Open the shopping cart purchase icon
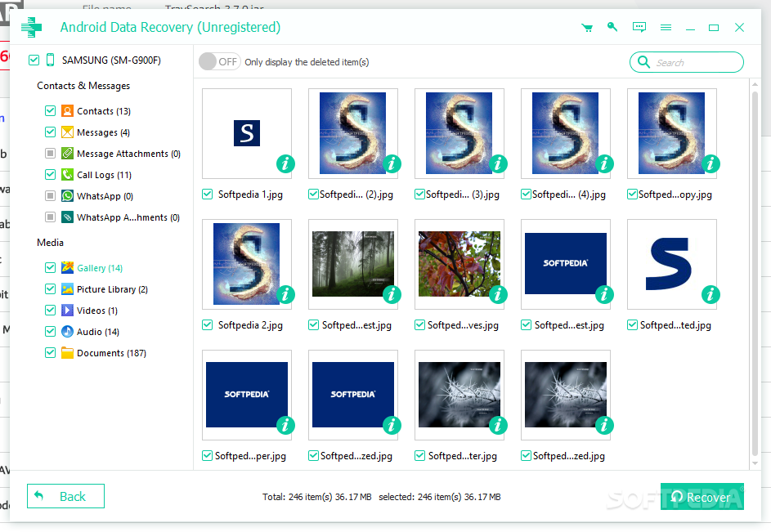The width and height of the screenshot is (771, 532). click(587, 28)
